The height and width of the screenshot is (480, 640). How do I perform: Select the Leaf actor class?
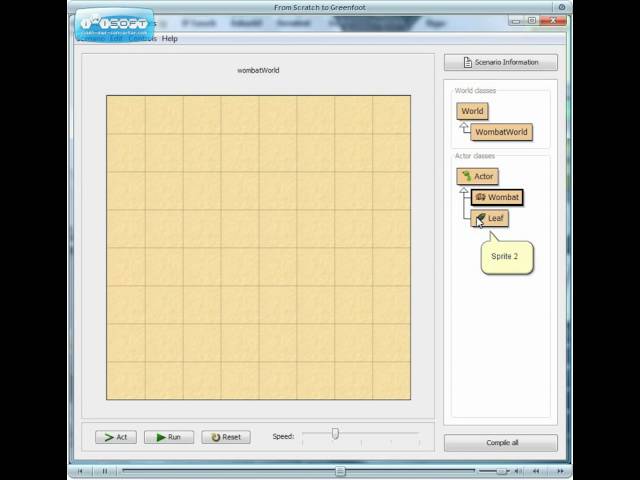[x=490, y=218]
